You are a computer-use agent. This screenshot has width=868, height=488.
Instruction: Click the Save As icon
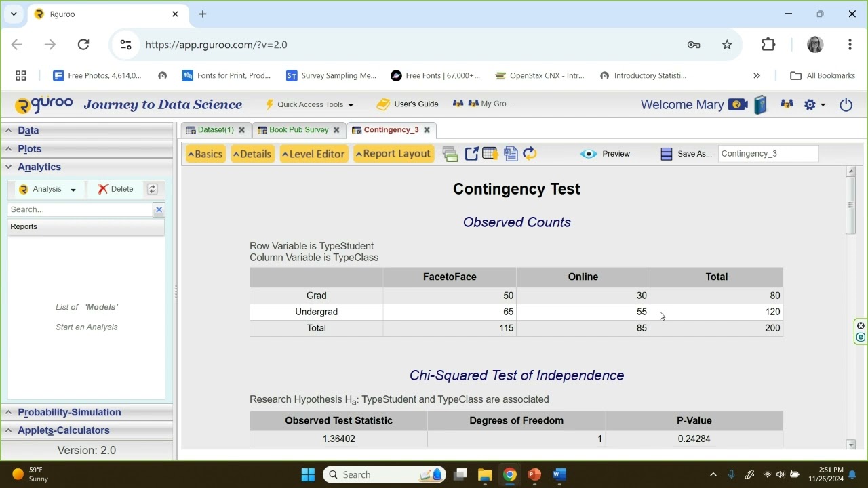pos(666,154)
